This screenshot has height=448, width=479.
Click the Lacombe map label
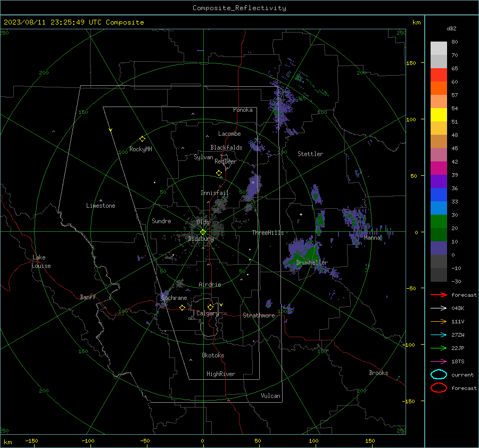(229, 134)
